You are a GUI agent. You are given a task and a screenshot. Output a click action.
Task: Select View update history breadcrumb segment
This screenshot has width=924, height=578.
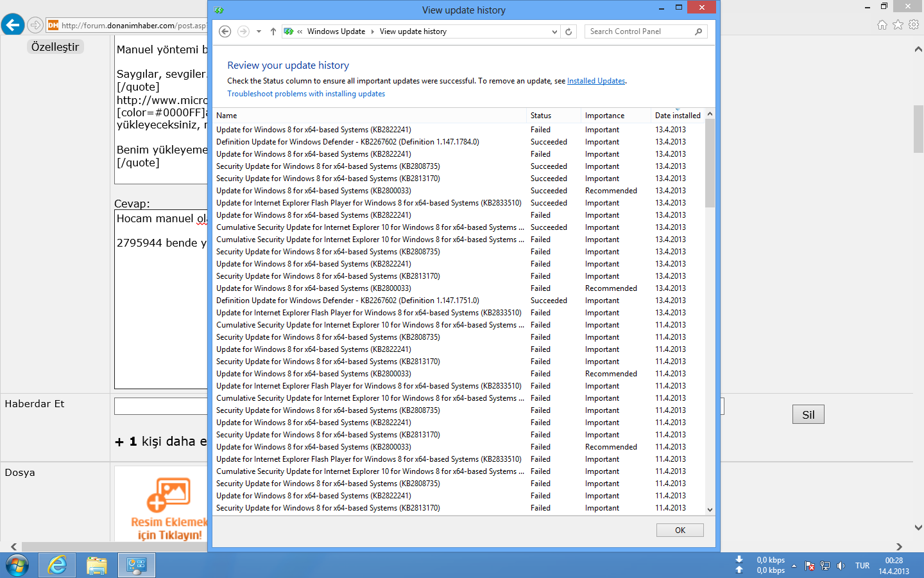pos(413,31)
